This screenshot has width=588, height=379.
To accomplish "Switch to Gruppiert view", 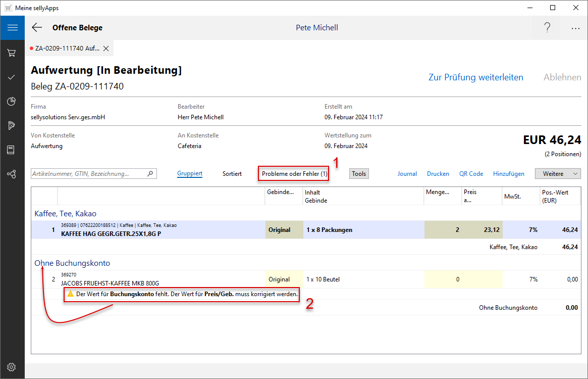I will pyautogui.click(x=190, y=174).
